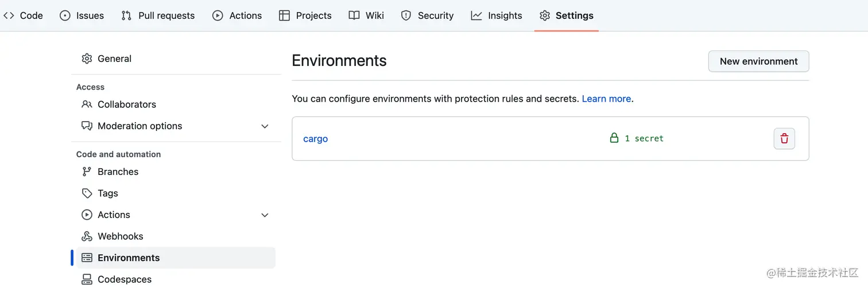868x288 pixels.
Task: Click the Collaborators people icon
Action: pos(87,104)
